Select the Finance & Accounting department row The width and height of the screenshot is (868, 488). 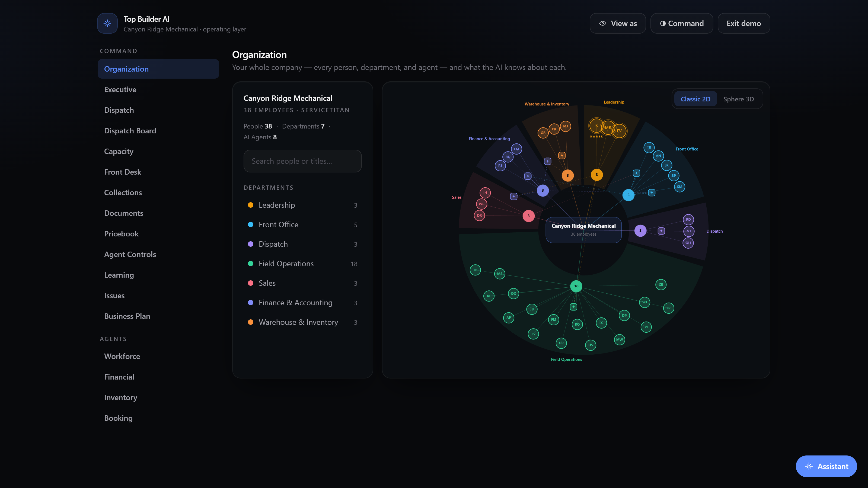(302, 303)
